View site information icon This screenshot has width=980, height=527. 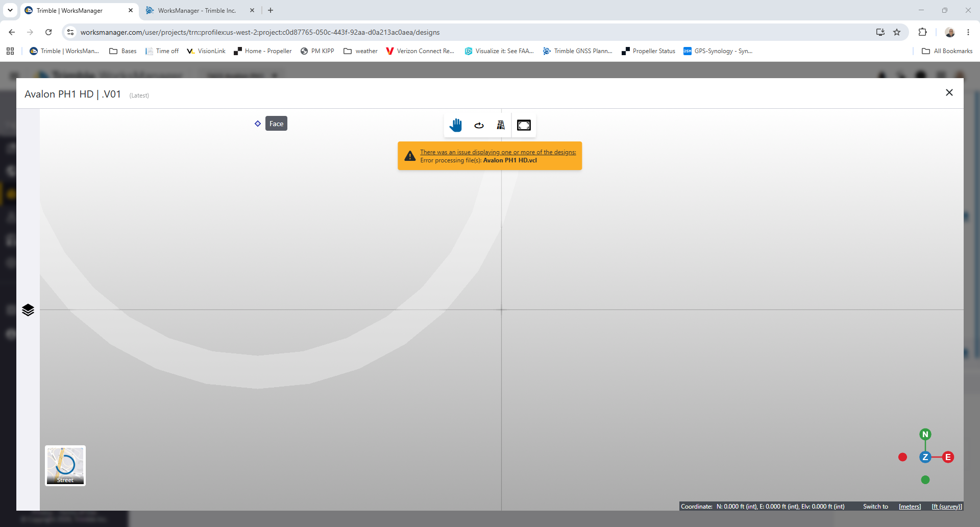(70, 32)
